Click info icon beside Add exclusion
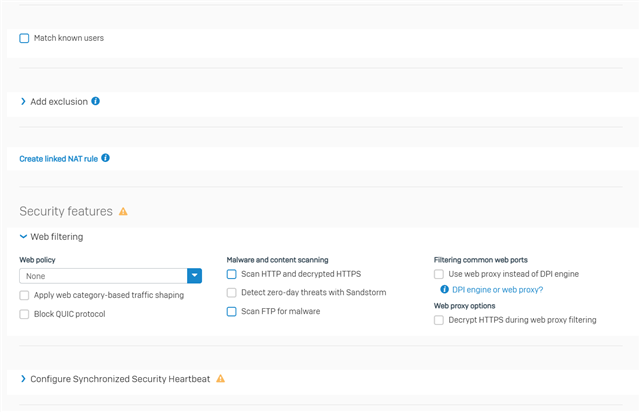The image size is (640, 412). pos(96,101)
